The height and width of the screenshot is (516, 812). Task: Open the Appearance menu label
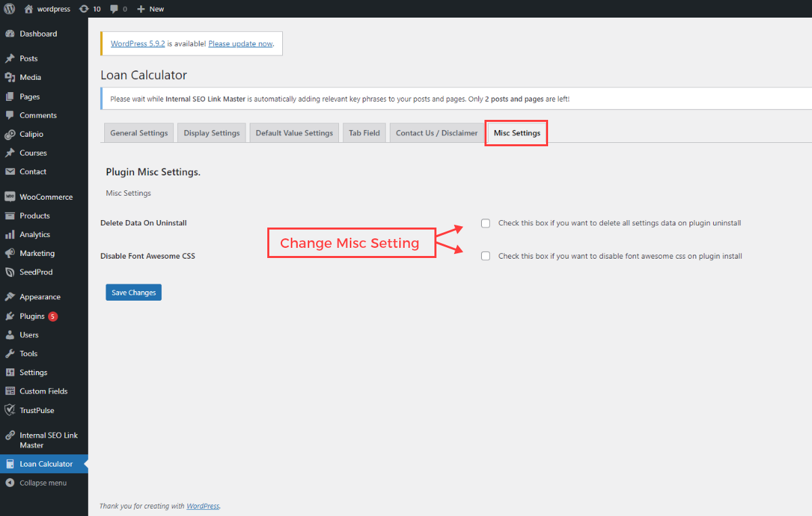[40, 297]
